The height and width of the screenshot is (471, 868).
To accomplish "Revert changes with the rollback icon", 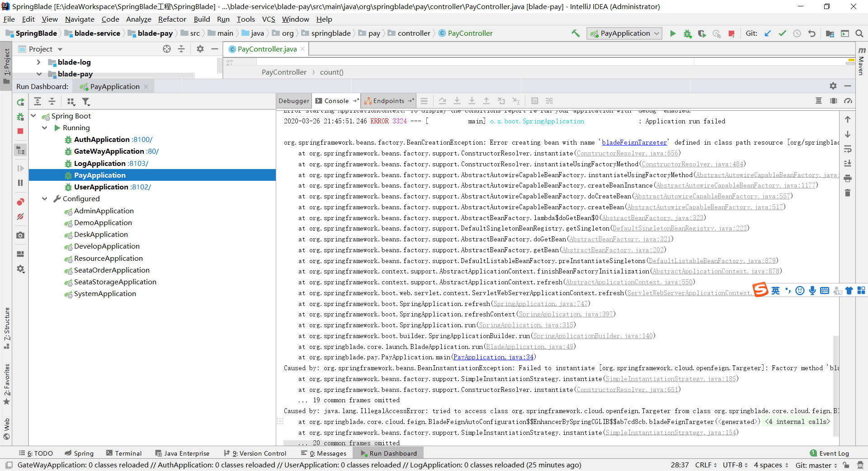I will [x=812, y=33].
